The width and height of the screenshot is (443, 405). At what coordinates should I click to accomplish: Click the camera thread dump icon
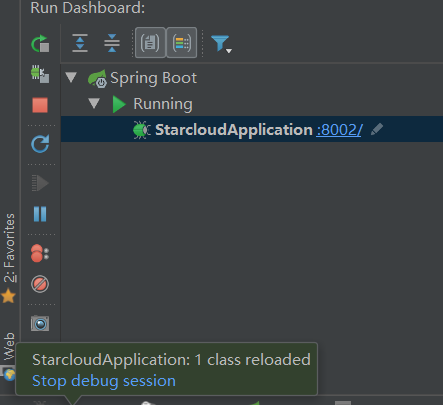(x=40, y=323)
